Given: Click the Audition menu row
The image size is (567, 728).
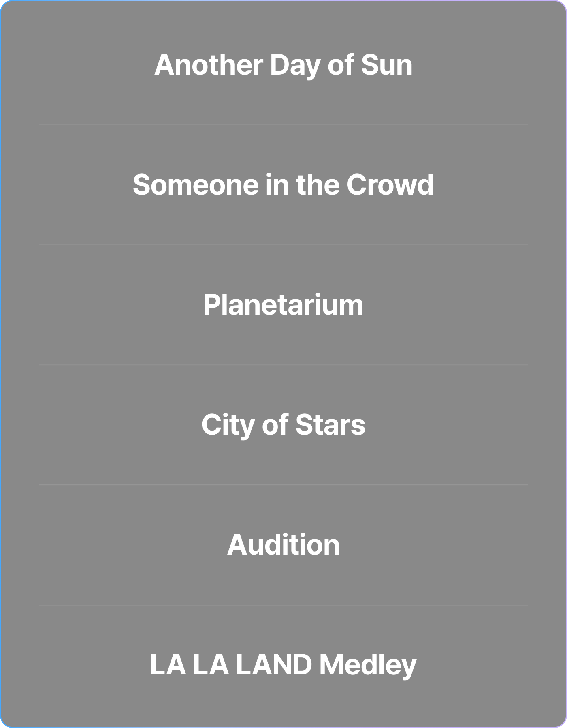Looking at the screenshot, I should coord(283,545).
